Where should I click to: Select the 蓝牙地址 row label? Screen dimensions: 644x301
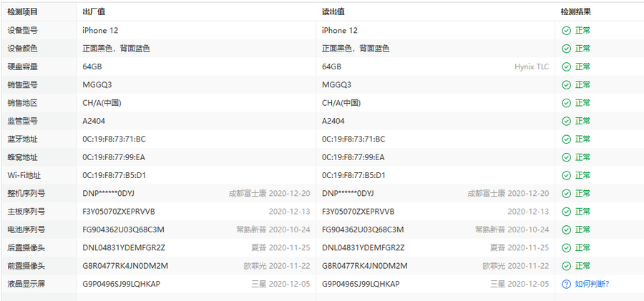[x=23, y=139]
